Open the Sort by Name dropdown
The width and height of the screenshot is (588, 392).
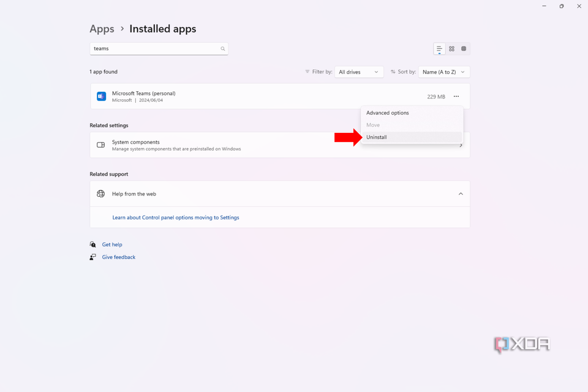[x=443, y=72]
